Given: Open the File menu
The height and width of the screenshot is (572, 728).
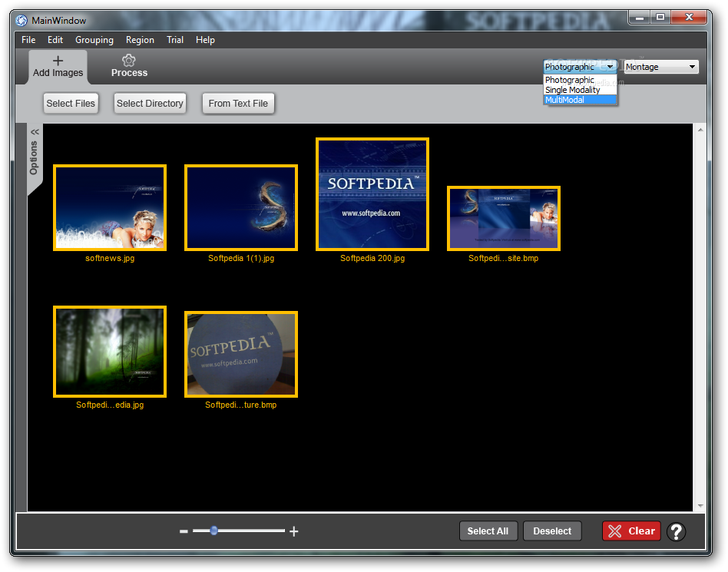Looking at the screenshot, I should tap(28, 40).
